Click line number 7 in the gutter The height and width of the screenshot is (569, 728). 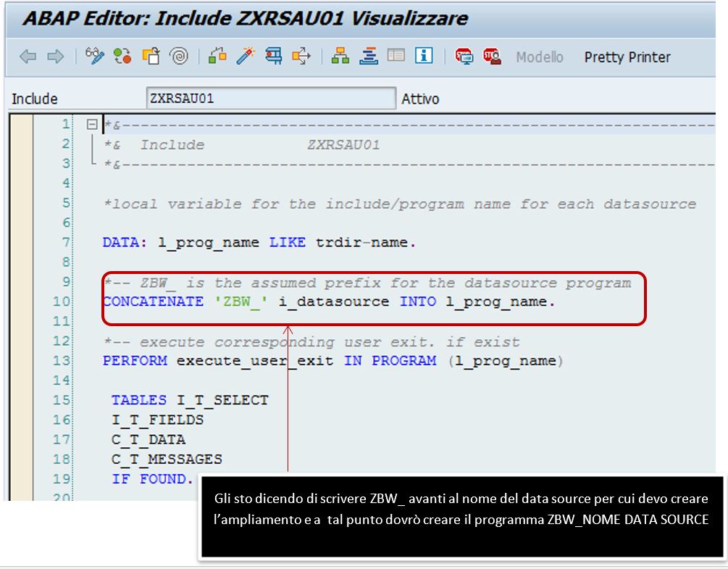(66, 242)
